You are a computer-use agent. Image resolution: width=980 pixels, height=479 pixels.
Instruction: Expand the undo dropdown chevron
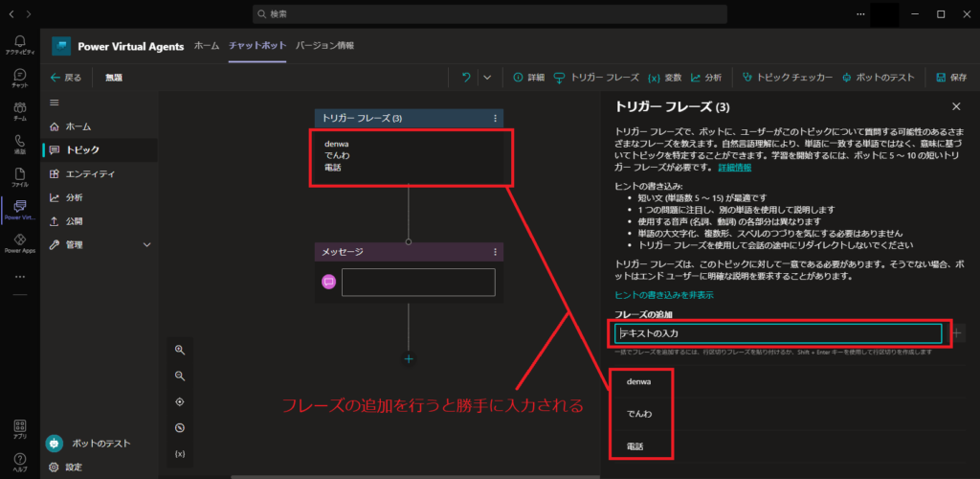[487, 78]
